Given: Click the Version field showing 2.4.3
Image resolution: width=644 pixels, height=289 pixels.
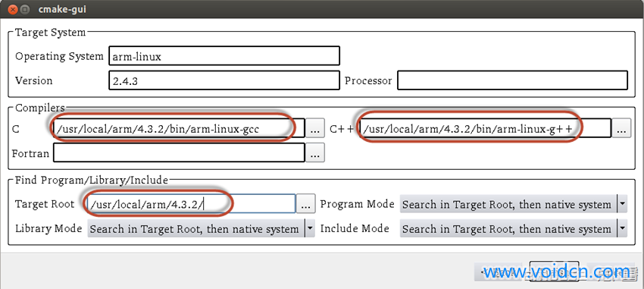Looking at the screenshot, I should (x=224, y=80).
